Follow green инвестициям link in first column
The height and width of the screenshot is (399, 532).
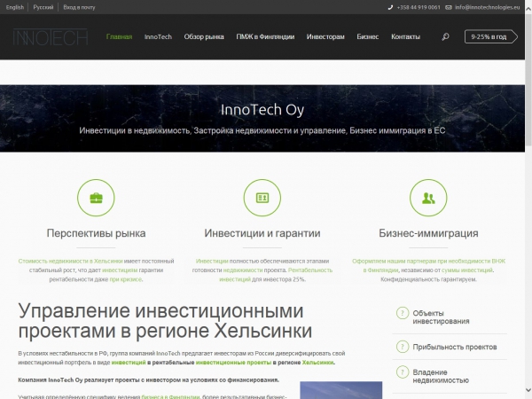point(120,270)
